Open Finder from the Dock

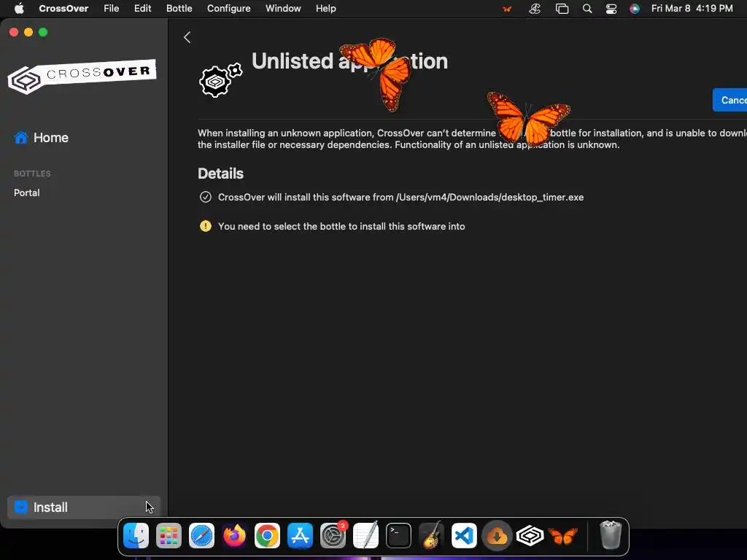[136, 535]
